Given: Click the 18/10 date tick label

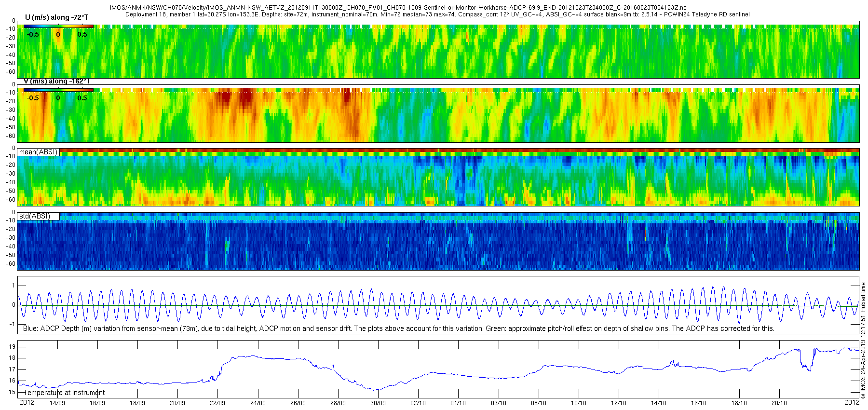Looking at the screenshot, I should click(739, 403).
